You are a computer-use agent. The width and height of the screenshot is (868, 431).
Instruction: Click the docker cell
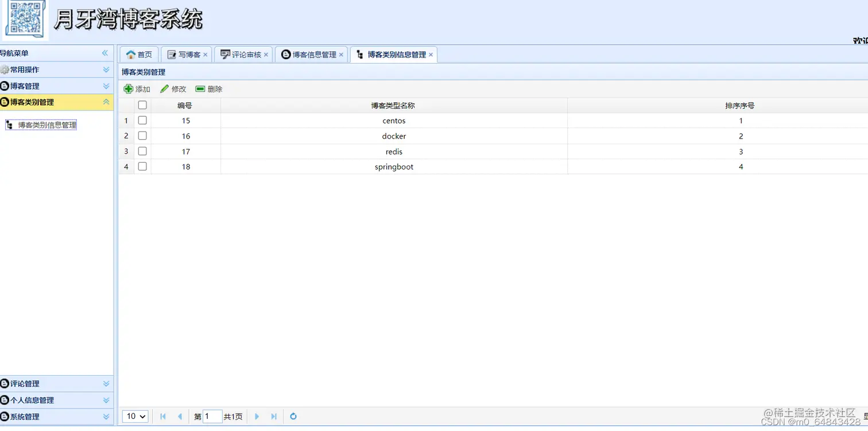click(394, 136)
